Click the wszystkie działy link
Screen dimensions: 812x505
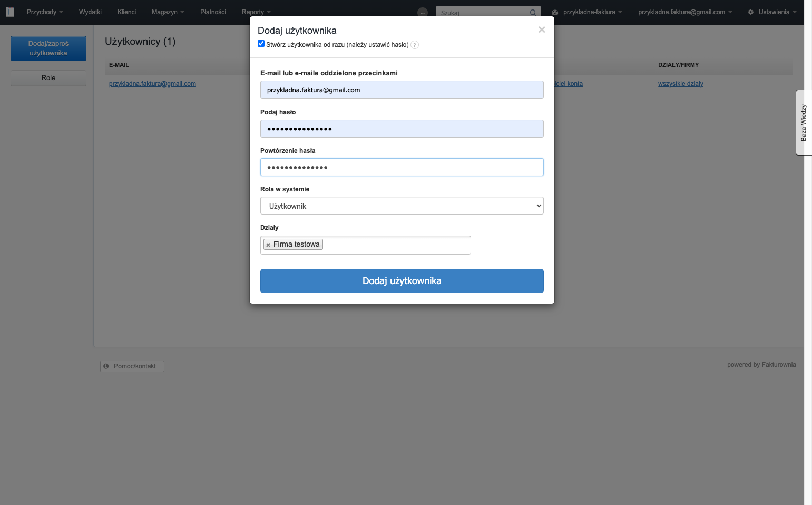(x=680, y=84)
